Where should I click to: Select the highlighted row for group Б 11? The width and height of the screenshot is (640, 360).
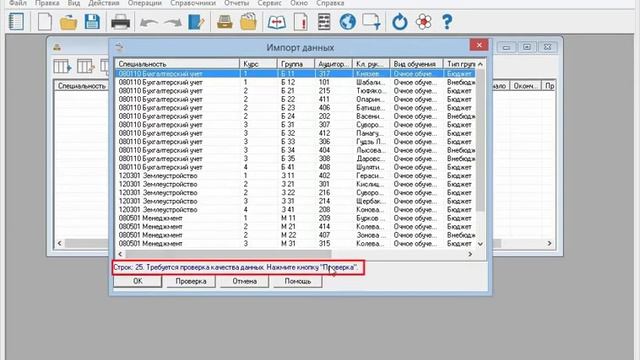pos(295,74)
